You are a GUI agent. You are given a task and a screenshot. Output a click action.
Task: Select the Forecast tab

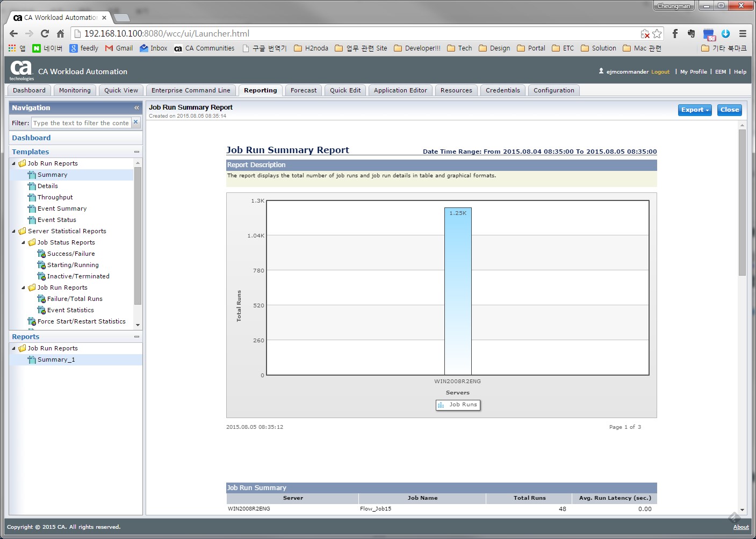coord(304,90)
